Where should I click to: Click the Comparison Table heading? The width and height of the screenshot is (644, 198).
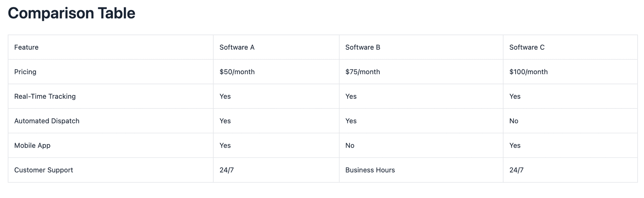(x=71, y=13)
